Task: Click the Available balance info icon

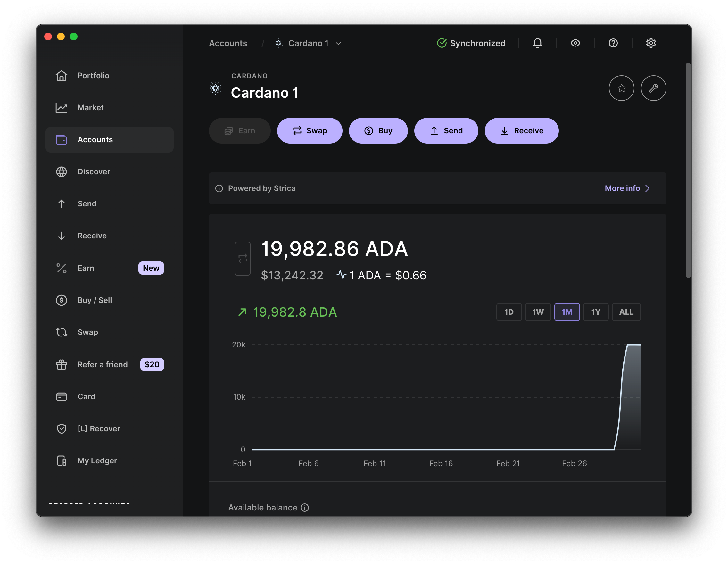Action: [305, 507]
